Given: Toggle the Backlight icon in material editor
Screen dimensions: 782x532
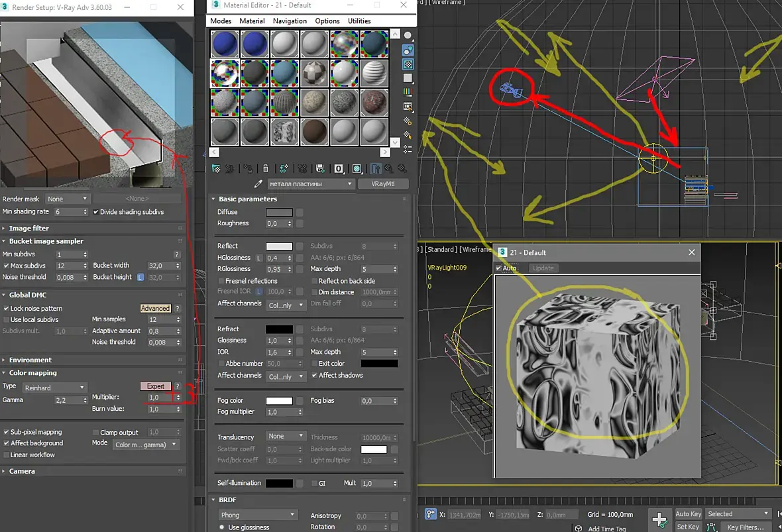Looking at the screenshot, I should tap(408, 50).
